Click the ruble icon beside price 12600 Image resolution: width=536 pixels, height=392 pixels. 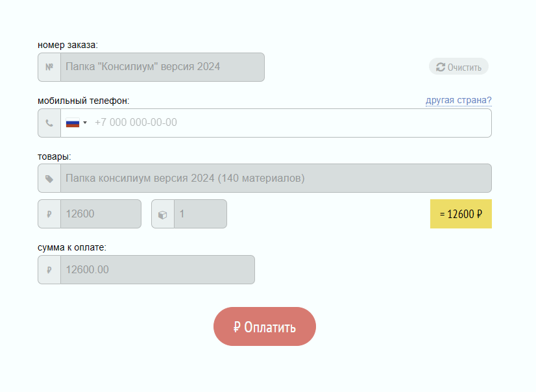pyautogui.click(x=49, y=214)
